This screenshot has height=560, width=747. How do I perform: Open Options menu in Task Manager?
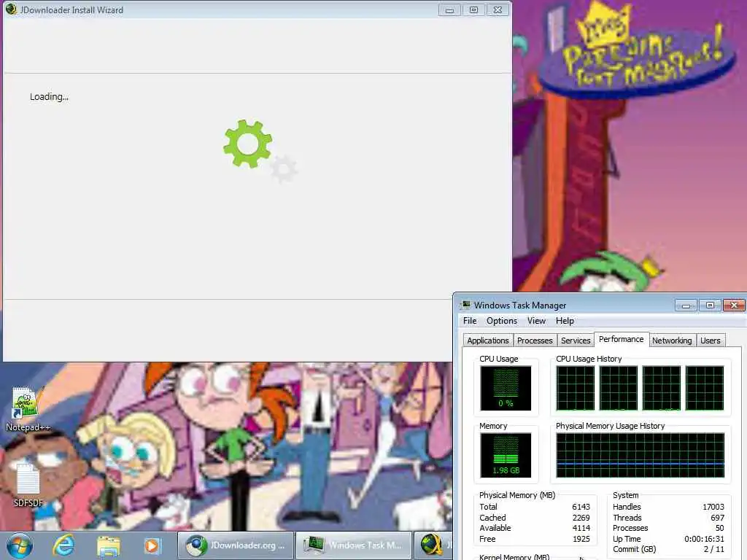tap(502, 321)
